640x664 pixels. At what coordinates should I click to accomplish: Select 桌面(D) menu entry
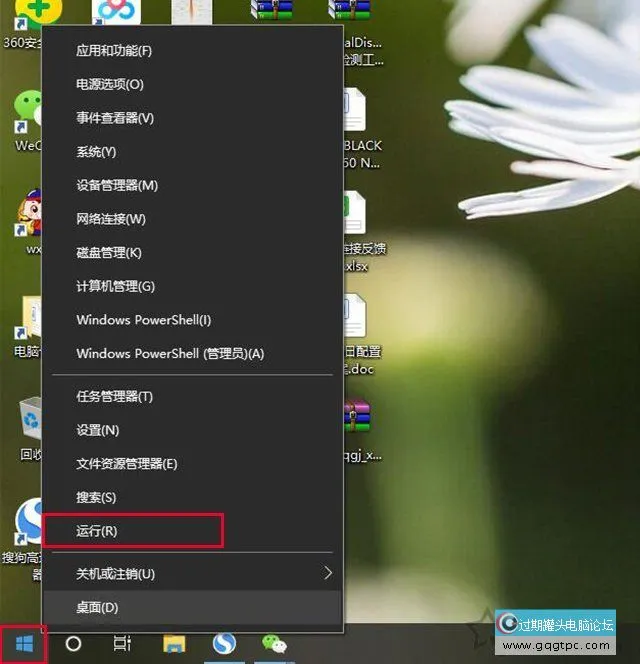click(192, 607)
